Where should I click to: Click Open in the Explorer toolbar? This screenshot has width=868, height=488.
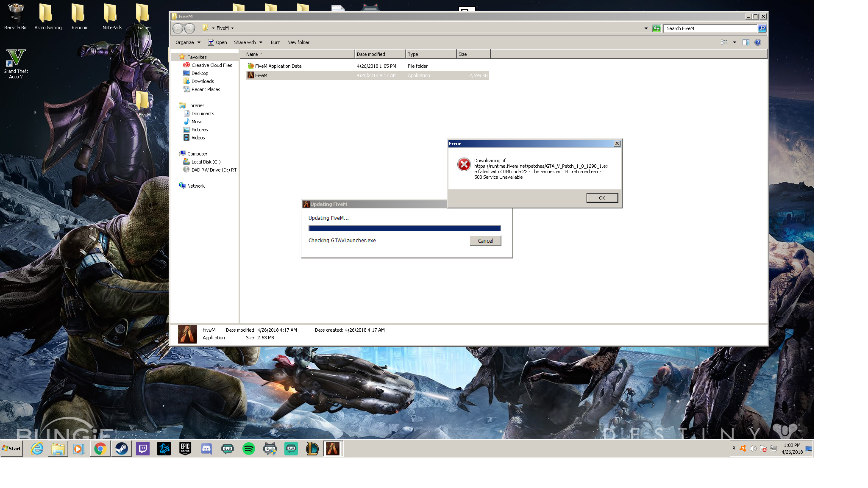click(x=217, y=42)
